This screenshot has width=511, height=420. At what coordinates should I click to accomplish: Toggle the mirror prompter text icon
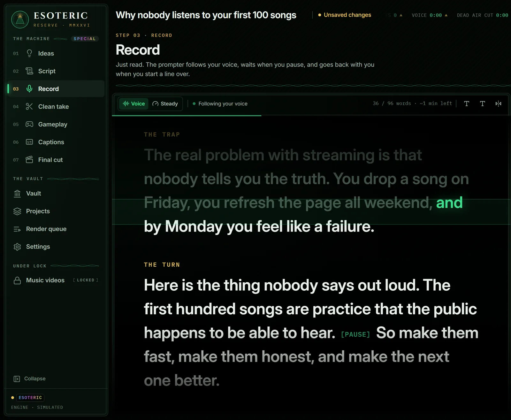(498, 103)
